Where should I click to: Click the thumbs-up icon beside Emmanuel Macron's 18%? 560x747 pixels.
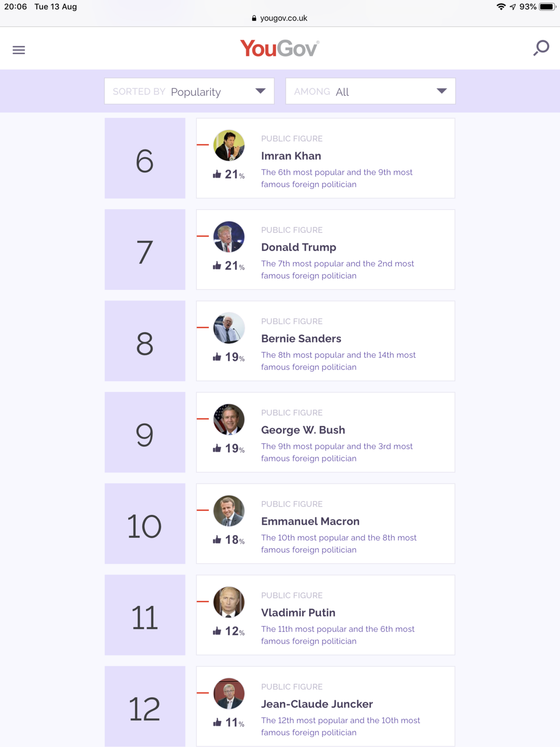click(x=217, y=540)
